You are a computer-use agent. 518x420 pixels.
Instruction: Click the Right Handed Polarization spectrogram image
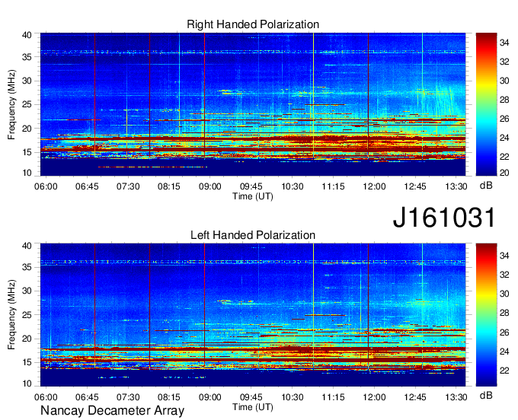click(253, 104)
